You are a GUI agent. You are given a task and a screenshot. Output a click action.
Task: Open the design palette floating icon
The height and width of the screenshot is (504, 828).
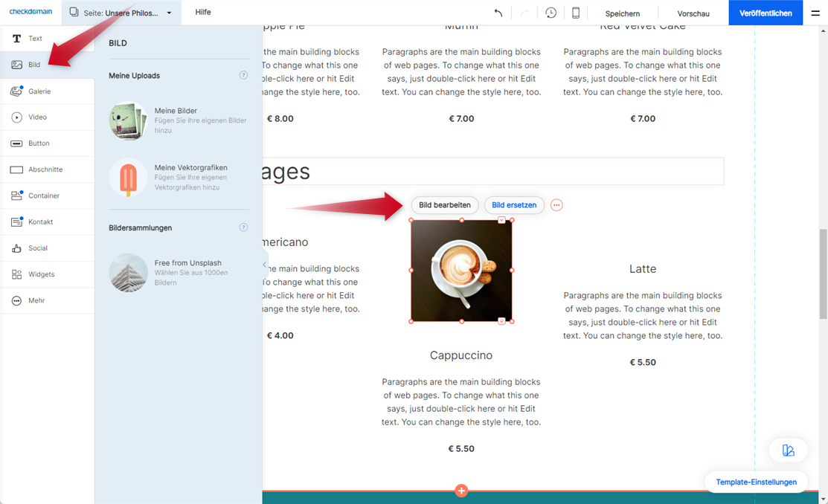[x=788, y=450]
